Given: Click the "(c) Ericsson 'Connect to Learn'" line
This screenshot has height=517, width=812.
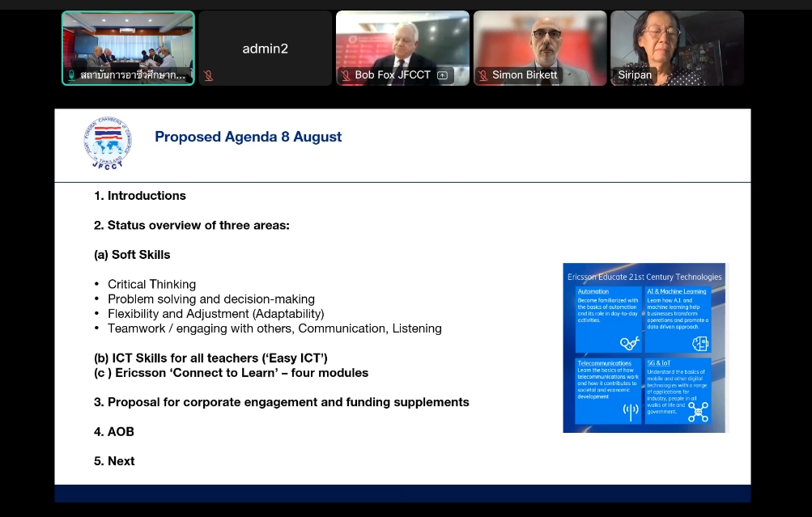Looking at the screenshot, I should click(x=231, y=373).
